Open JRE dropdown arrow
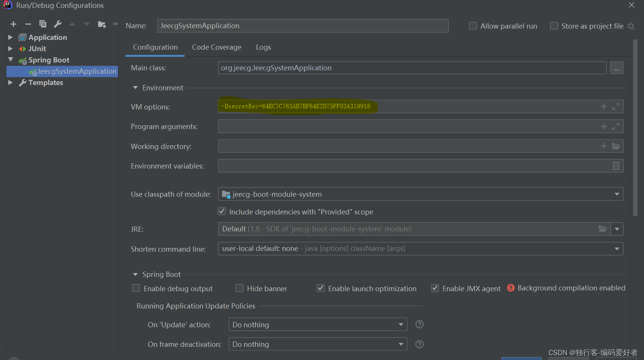644x360 pixels. (x=617, y=229)
